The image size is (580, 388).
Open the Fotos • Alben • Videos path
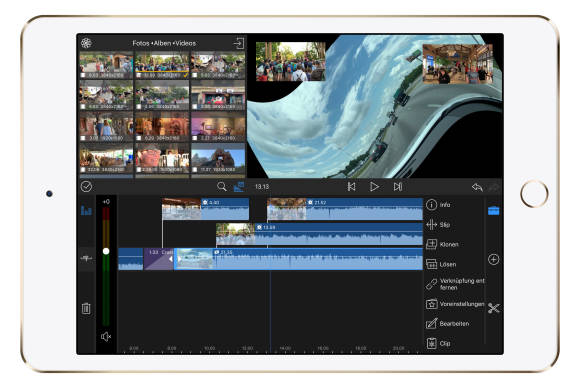(164, 43)
